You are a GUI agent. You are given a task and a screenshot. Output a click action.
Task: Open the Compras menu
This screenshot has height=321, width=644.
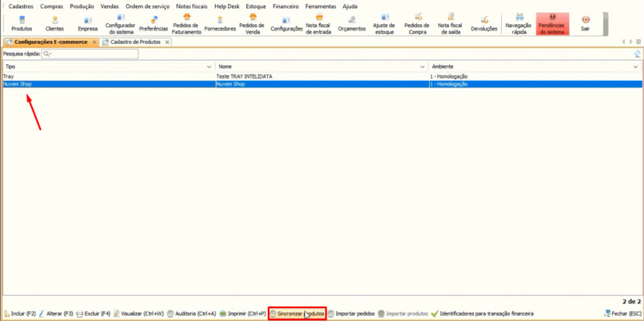coord(52,7)
